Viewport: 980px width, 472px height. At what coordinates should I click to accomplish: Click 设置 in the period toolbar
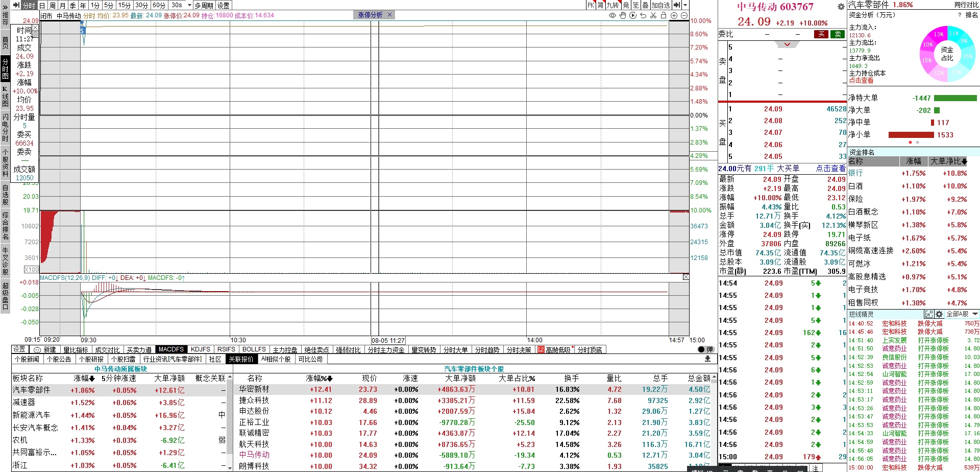[x=224, y=5]
